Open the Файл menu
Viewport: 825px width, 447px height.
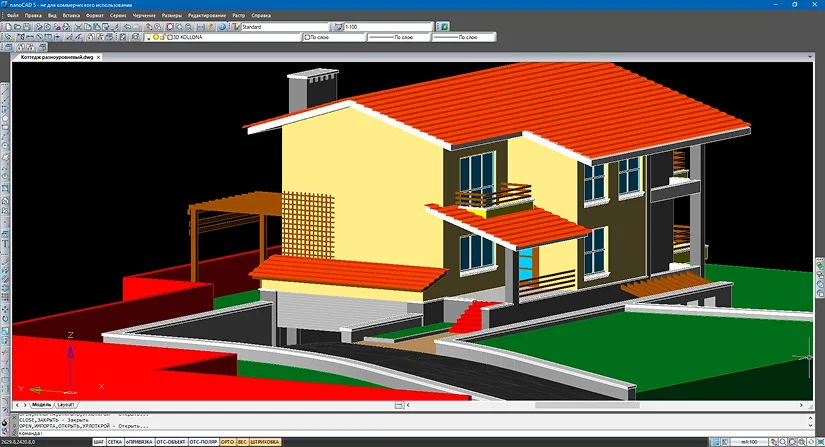pos(12,17)
